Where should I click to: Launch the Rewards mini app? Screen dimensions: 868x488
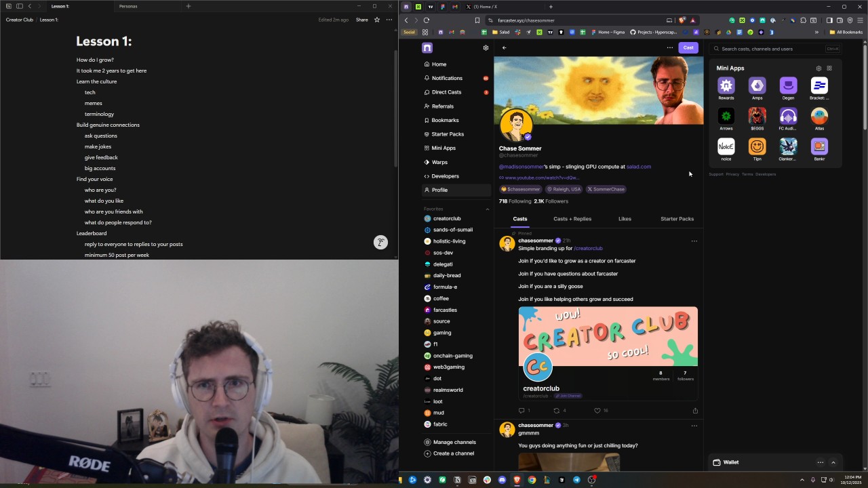coord(726,86)
